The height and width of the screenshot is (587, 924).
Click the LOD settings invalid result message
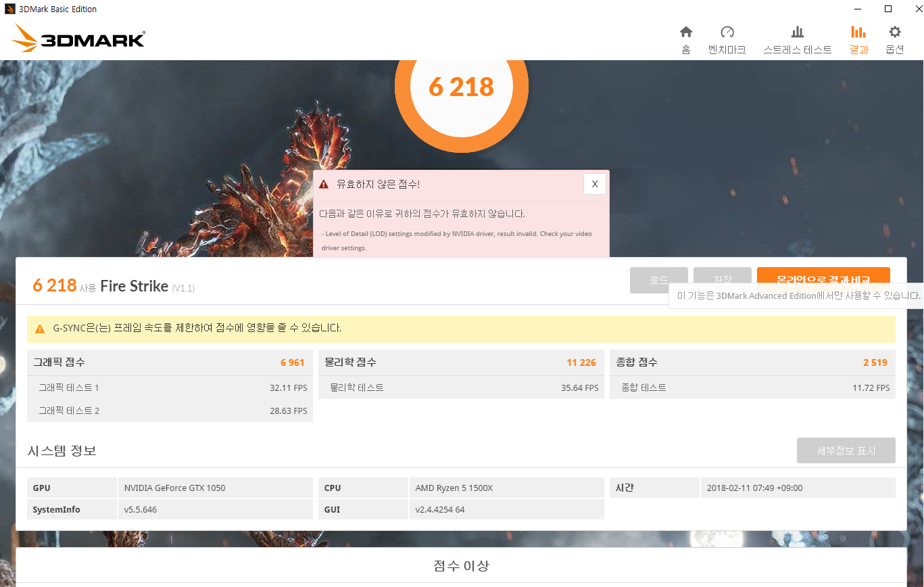[x=456, y=241]
